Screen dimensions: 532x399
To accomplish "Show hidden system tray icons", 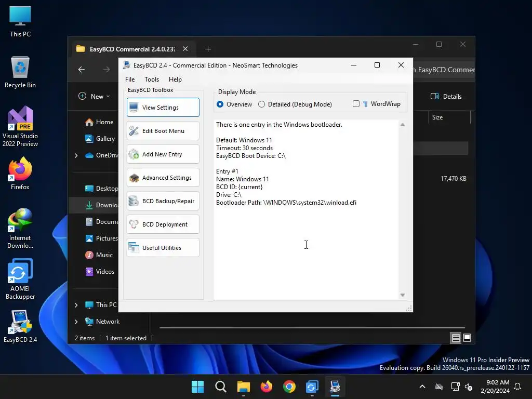I will point(422,387).
